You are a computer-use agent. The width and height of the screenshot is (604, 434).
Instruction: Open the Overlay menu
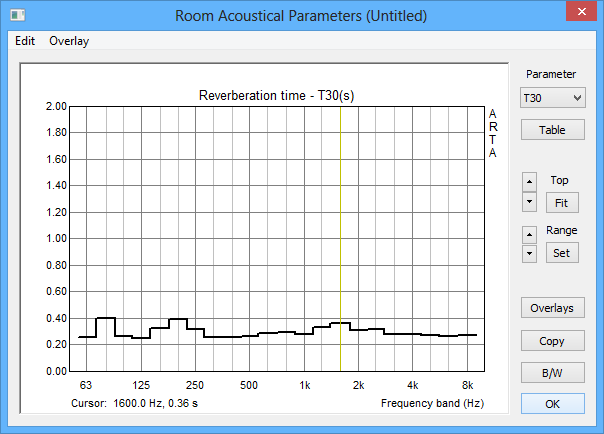tap(69, 41)
